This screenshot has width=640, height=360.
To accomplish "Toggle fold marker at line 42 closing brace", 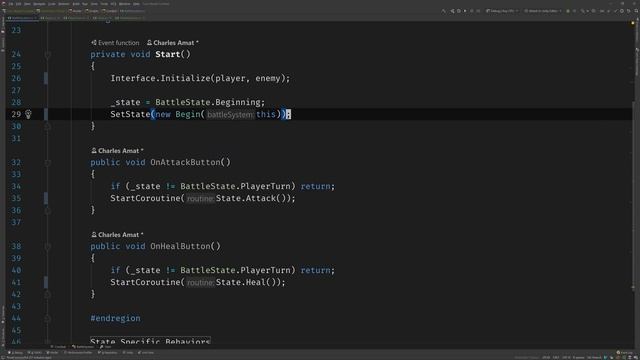I will [48, 294].
